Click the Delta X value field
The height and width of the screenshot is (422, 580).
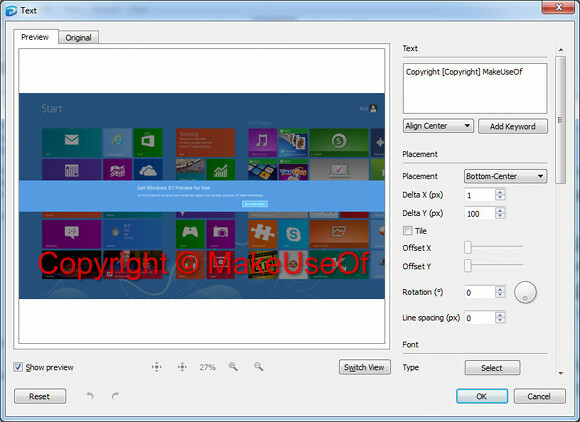pyautogui.click(x=480, y=195)
